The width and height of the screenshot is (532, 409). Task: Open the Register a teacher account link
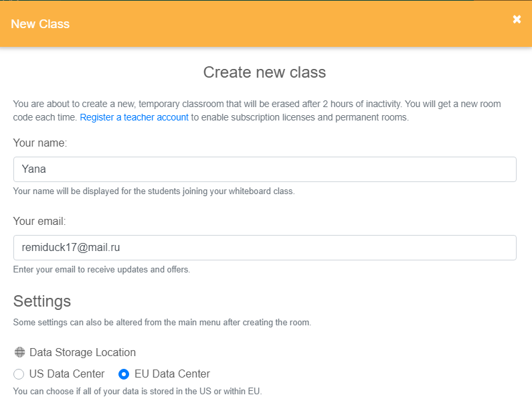click(134, 117)
